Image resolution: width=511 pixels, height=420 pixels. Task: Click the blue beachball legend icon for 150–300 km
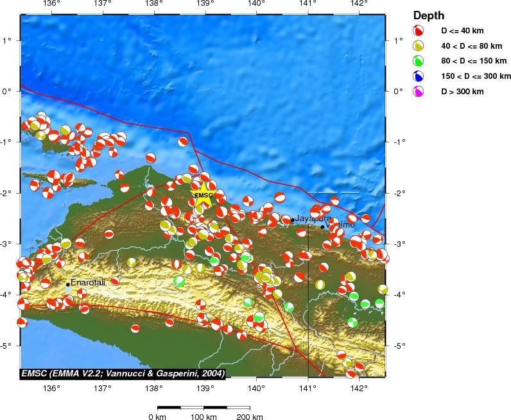tap(418, 76)
